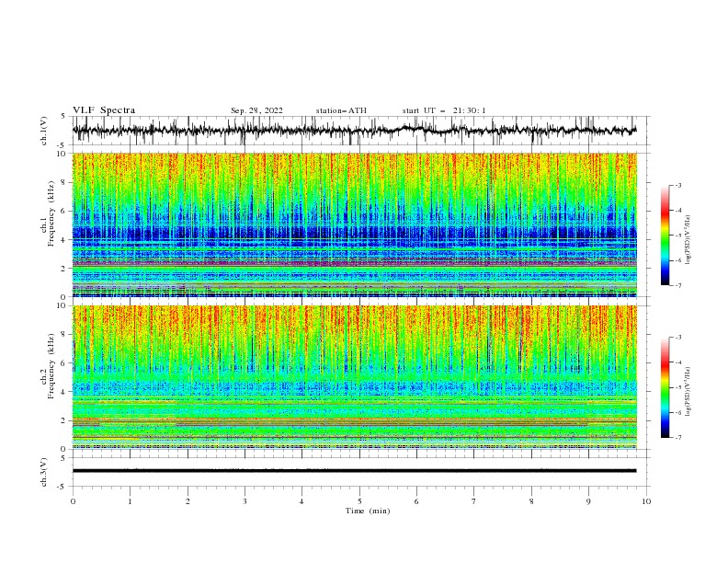Click the "2" tick on the time axis
Viewport: 728px width, 563px height.
pos(188,501)
